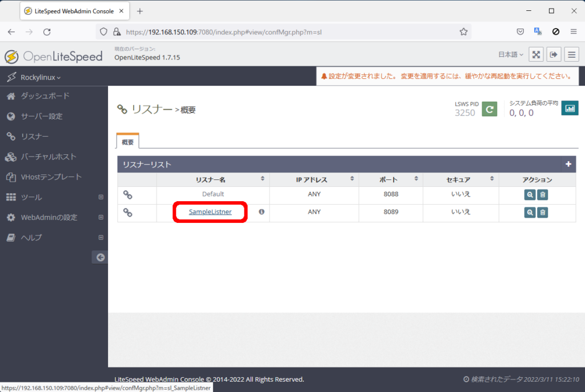Viewport: 585px width, 392px height.
Task: Delete the Default listener using trash icon
Action: pos(543,194)
